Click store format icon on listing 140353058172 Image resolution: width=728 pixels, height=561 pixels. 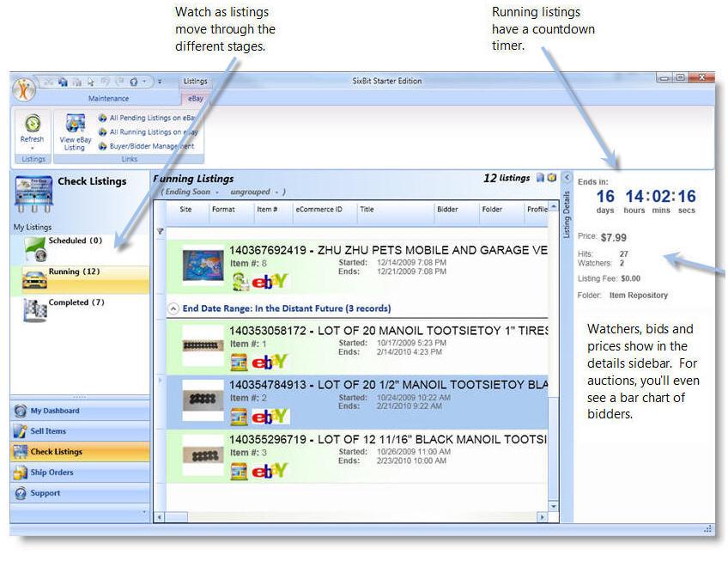(240, 363)
